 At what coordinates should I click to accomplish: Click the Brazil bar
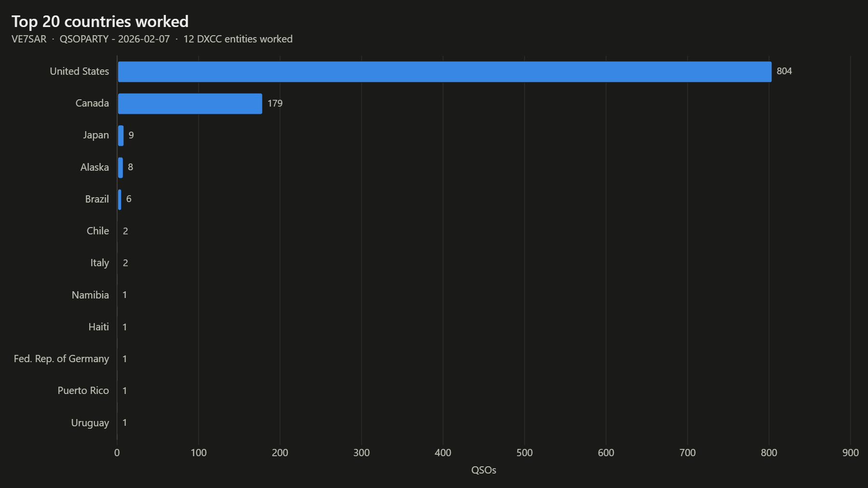pyautogui.click(x=120, y=200)
